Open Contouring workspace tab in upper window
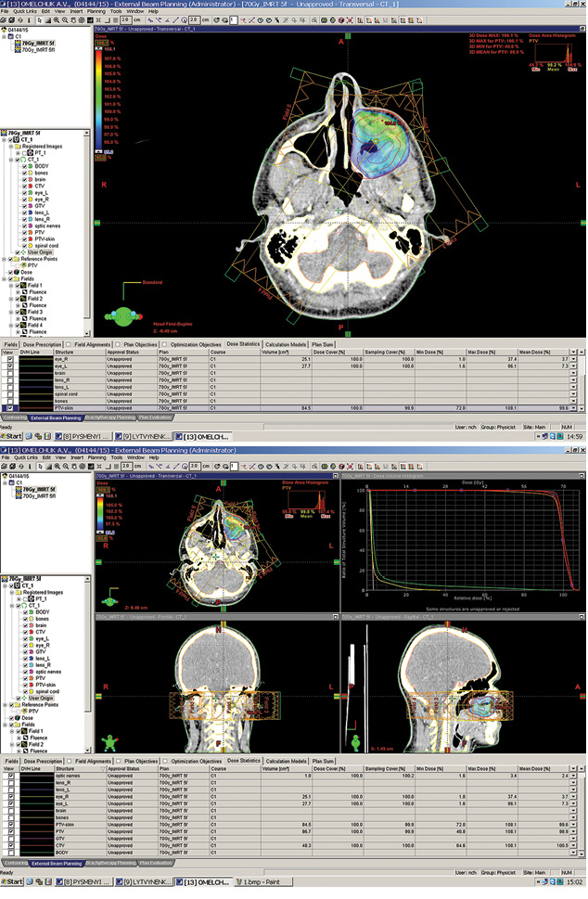The width and height of the screenshot is (588, 899). click(x=16, y=418)
